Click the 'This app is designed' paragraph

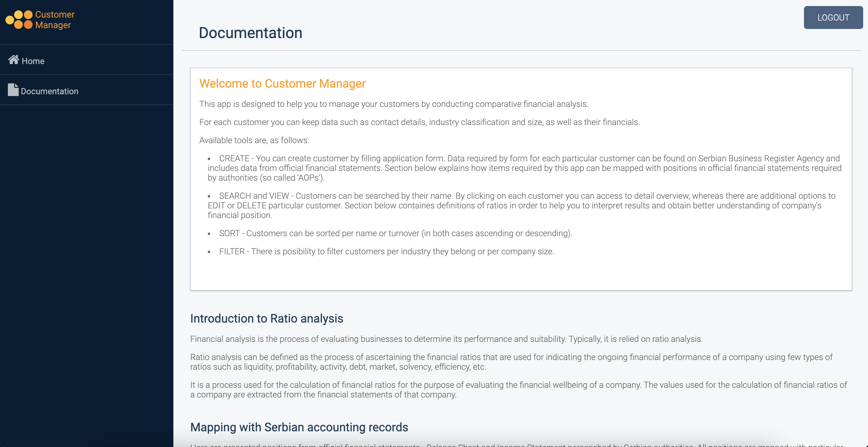coord(393,104)
